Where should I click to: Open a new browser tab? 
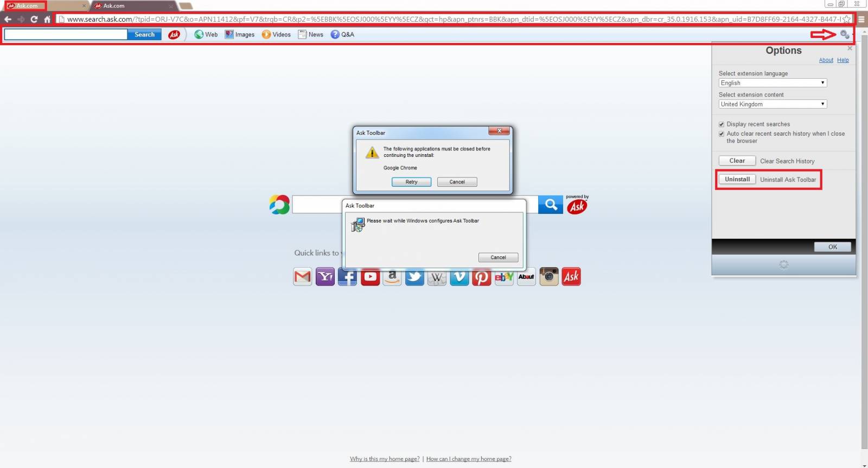pos(186,6)
